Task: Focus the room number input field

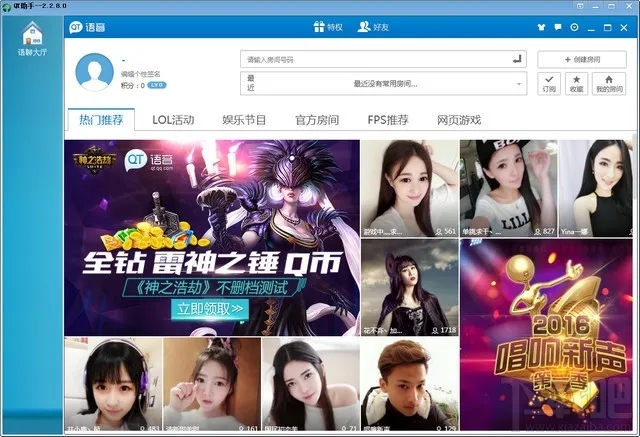Action: 383,60
